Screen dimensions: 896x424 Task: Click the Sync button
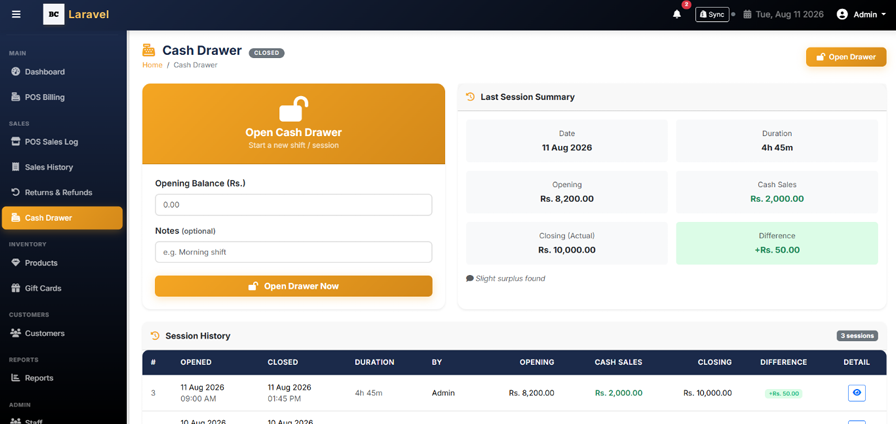click(712, 14)
